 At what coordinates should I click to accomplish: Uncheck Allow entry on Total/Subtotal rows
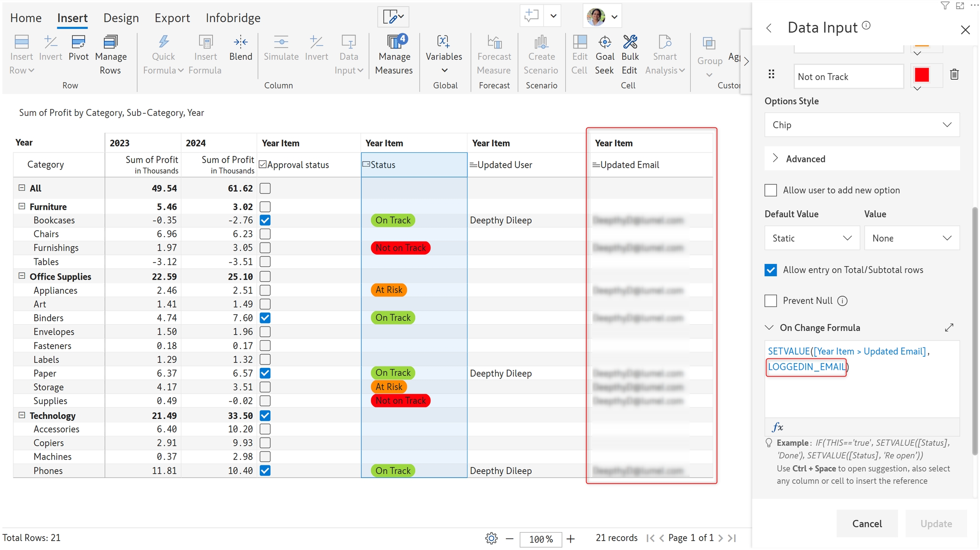(x=771, y=270)
